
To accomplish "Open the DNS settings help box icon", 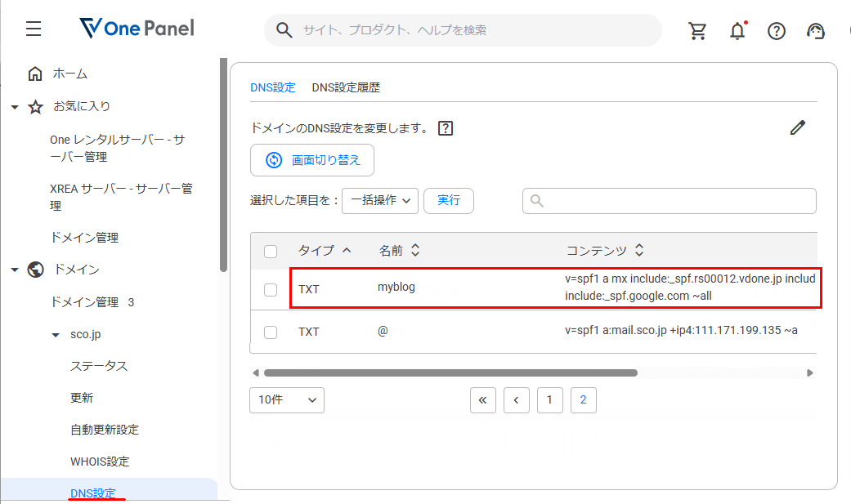I will [446, 128].
